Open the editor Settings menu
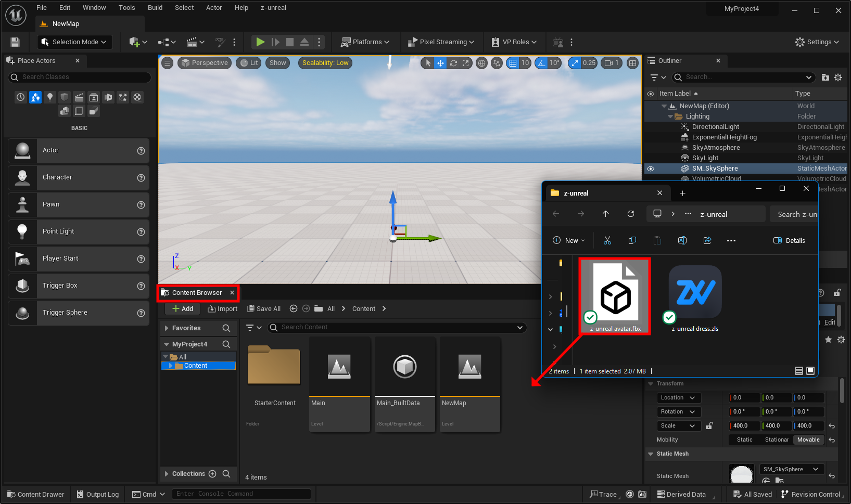Viewport: 851px width, 504px height. 817,42
